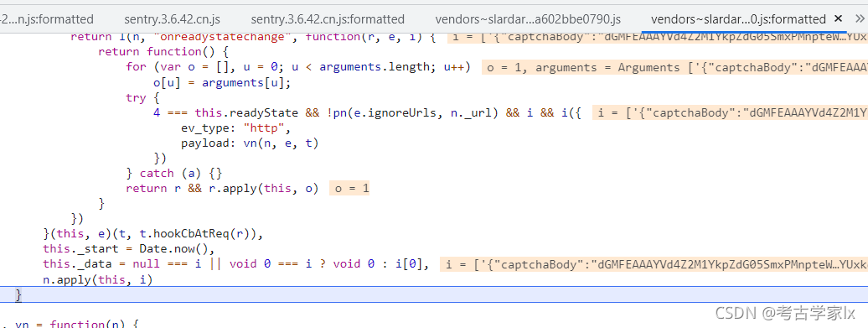The image size is (868, 328).
Task: Click the '4 === this.readyState' line
Action: click(x=368, y=113)
